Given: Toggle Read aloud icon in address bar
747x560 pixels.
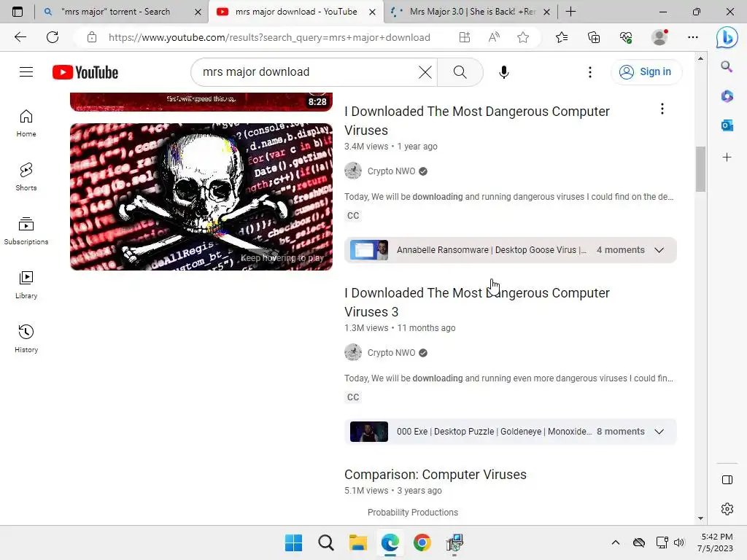Looking at the screenshot, I should [494, 37].
